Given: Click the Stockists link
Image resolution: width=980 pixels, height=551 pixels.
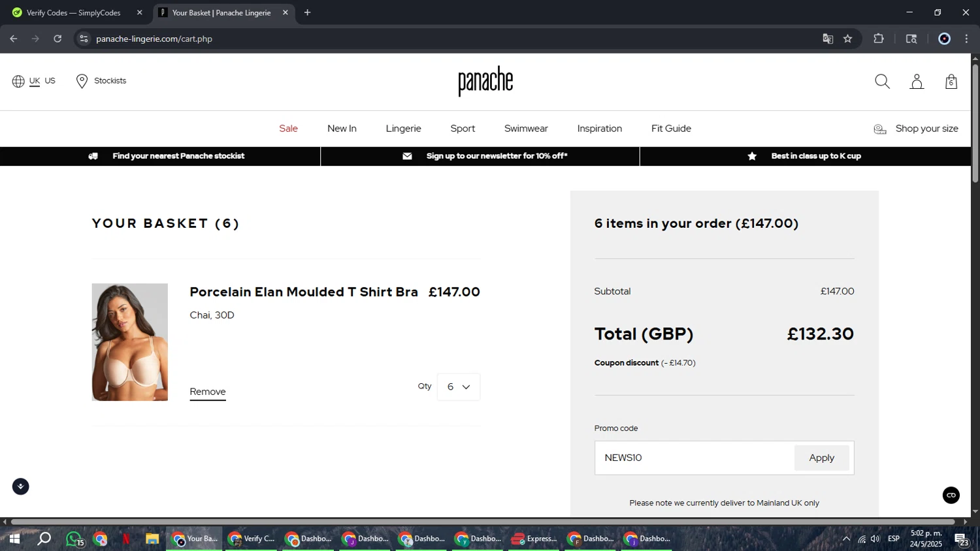Looking at the screenshot, I should [110, 81].
